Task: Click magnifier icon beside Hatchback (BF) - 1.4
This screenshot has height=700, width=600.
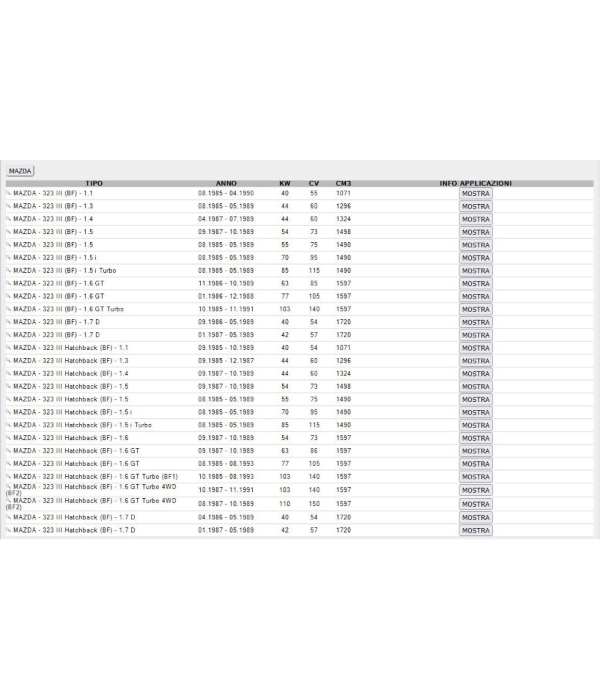Action: coord(8,373)
